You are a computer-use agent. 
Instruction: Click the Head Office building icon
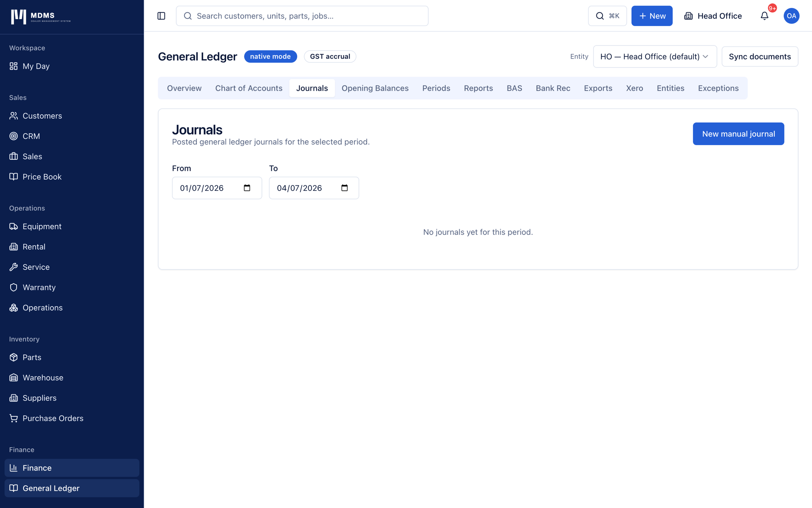(x=689, y=16)
